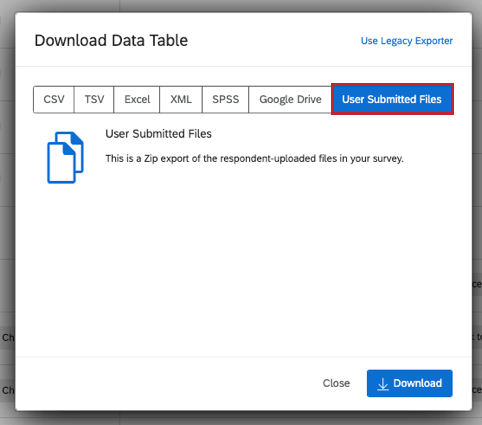This screenshot has width=482, height=425.
Task: Select the highlighted User Submitted Files tab
Action: point(392,99)
